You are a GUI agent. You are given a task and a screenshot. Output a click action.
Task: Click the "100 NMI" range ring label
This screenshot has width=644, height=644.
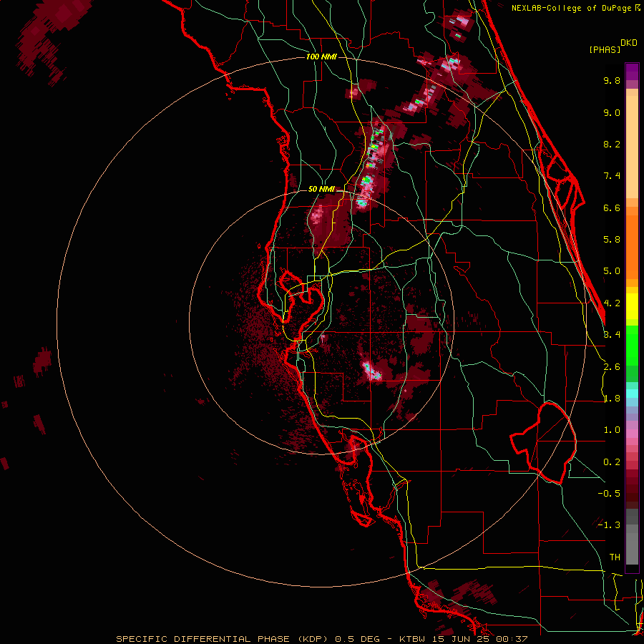click(321, 57)
